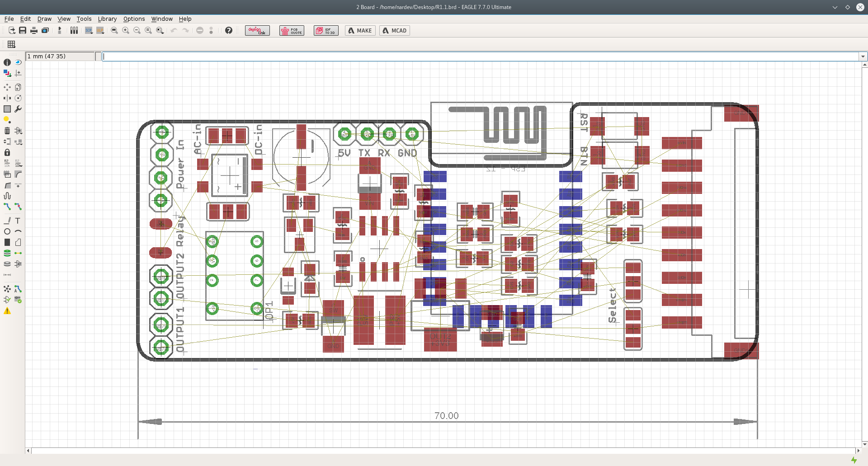This screenshot has height=466, width=868.
Task: Select the Signal airwire tool
Action: (18, 253)
